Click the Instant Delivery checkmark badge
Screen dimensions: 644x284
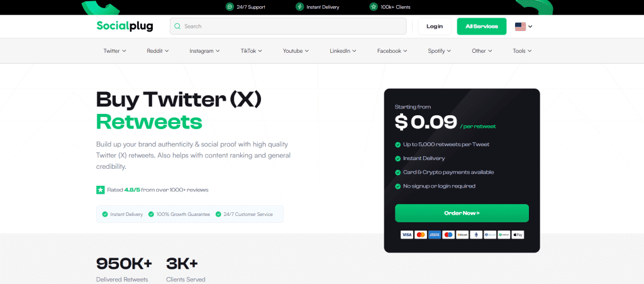click(x=105, y=215)
